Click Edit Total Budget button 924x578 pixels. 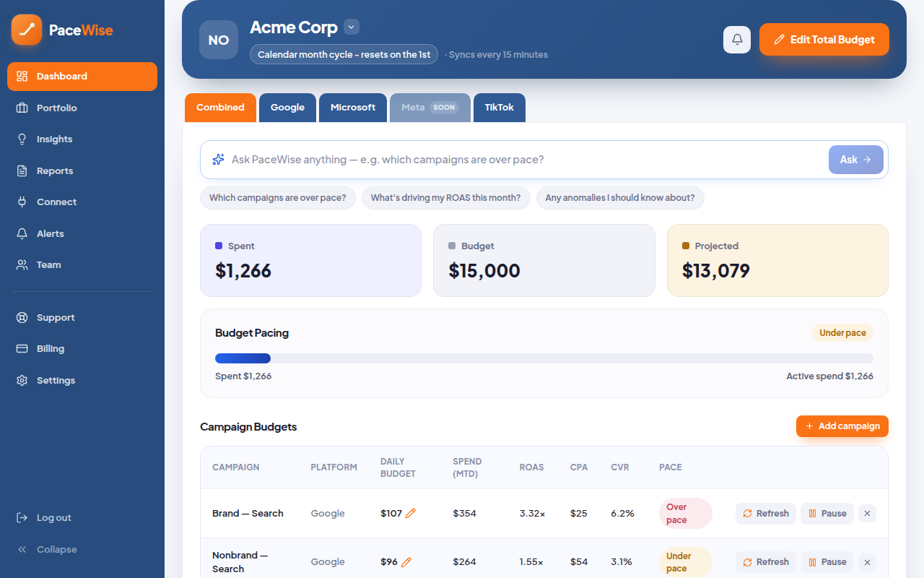(824, 40)
